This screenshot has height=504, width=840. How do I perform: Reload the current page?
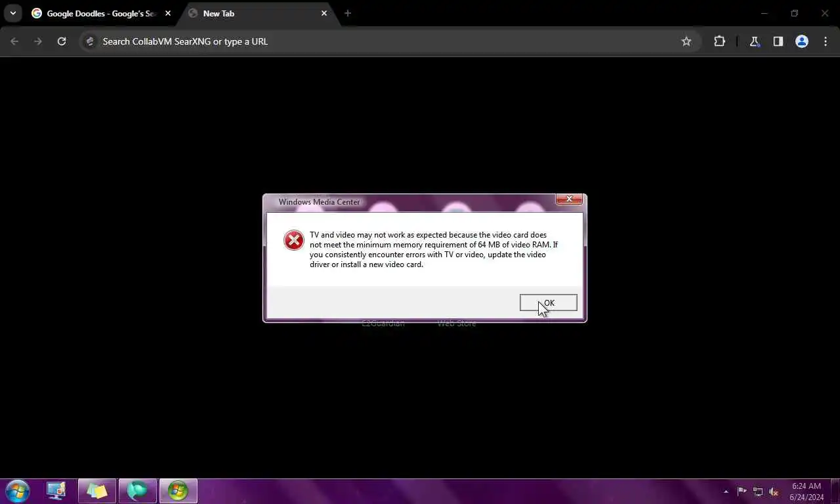pyautogui.click(x=62, y=41)
